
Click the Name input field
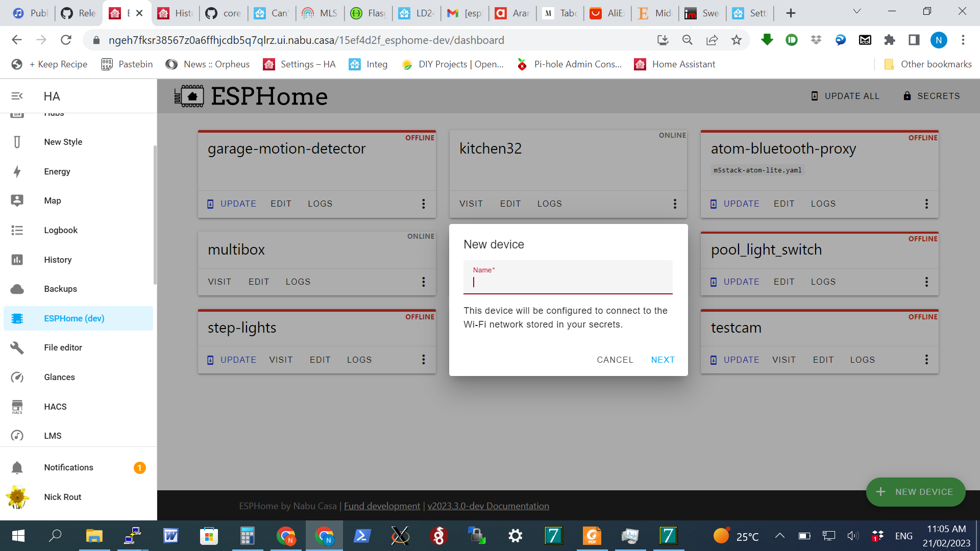[x=568, y=282]
